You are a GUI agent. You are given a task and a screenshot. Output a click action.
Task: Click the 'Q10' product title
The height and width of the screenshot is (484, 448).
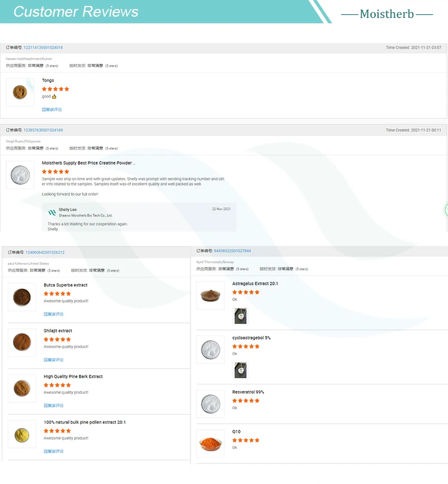click(x=237, y=432)
